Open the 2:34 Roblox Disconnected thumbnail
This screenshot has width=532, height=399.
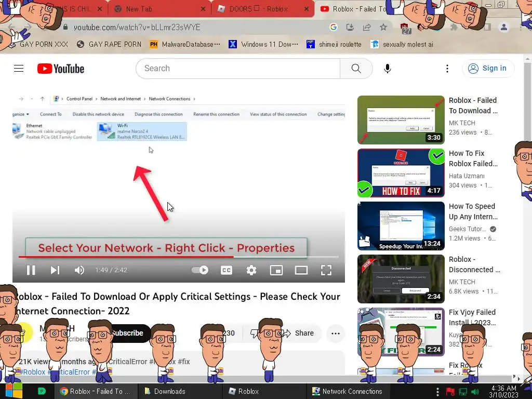[x=401, y=279]
